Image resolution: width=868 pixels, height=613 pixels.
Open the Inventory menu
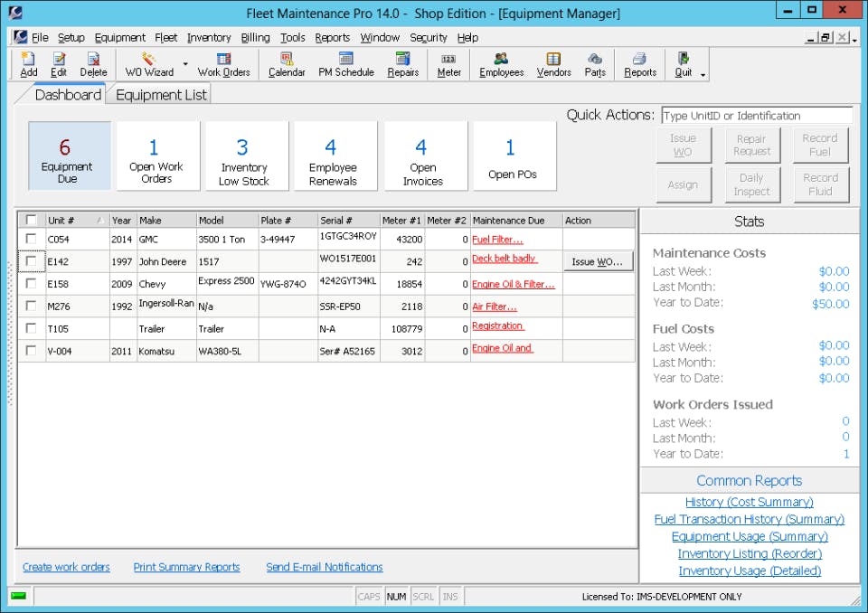(x=209, y=37)
